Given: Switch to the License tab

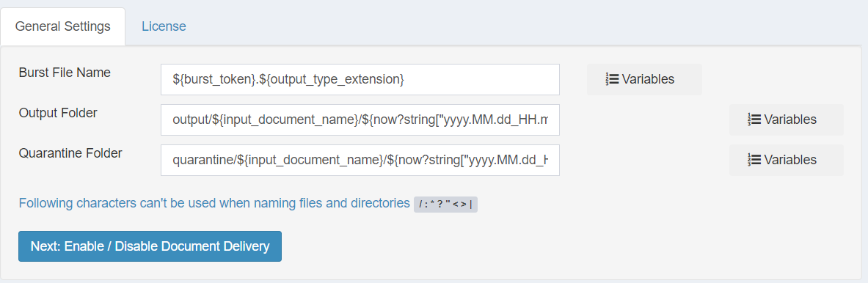Looking at the screenshot, I should 164,26.
